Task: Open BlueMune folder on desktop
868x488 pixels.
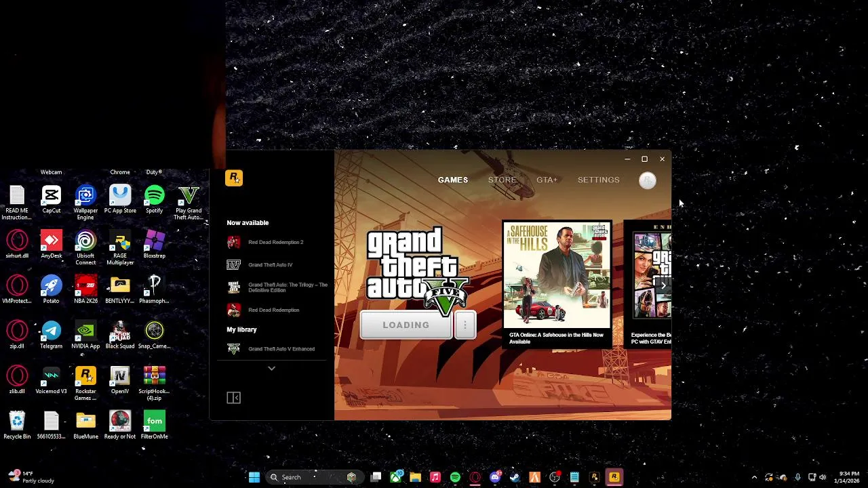Action: pos(85,425)
